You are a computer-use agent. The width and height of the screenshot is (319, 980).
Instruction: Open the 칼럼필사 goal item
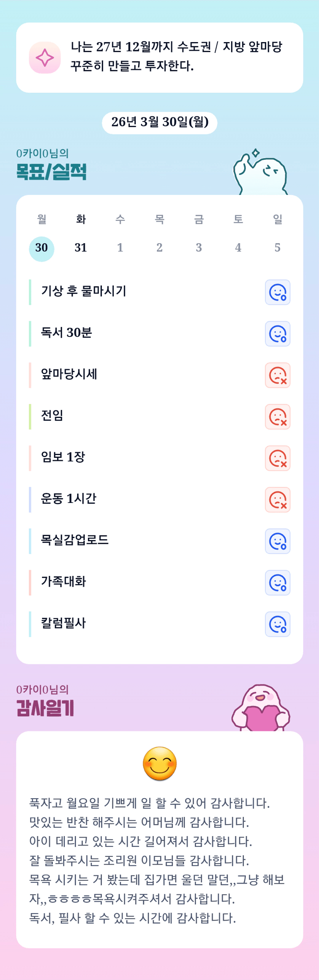tap(64, 623)
